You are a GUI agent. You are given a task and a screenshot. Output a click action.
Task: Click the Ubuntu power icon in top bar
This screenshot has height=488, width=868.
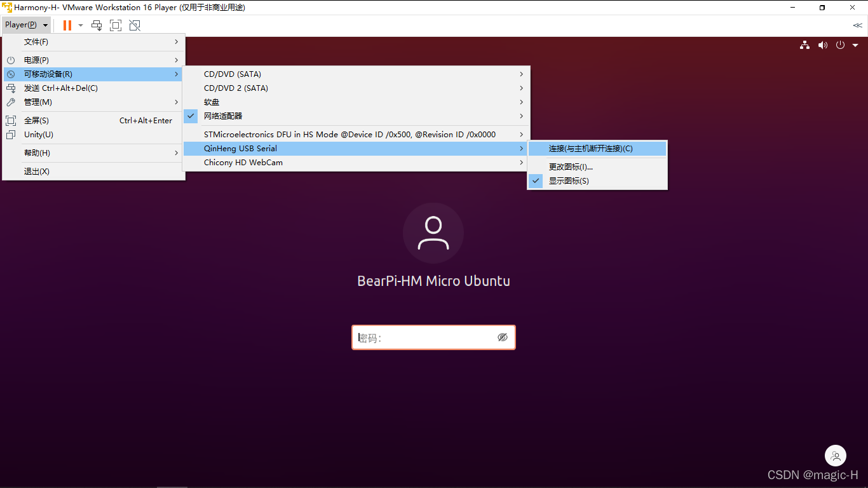click(x=840, y=45)
